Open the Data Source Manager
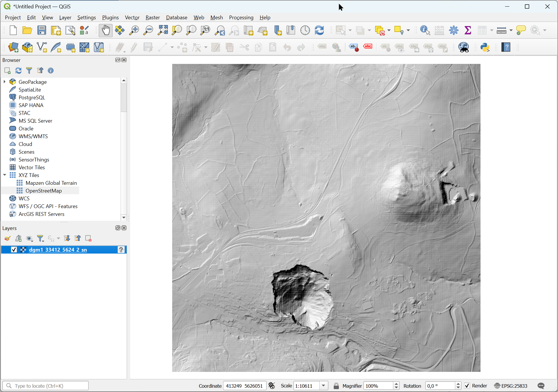This screenshot has height=392, width=558. pyautogui.click(x=13, y=47)
